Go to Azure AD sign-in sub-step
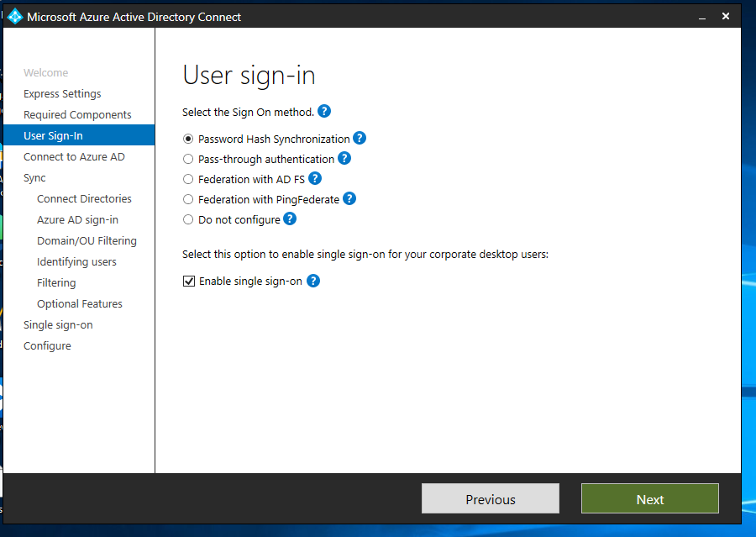 click(77, 220)
